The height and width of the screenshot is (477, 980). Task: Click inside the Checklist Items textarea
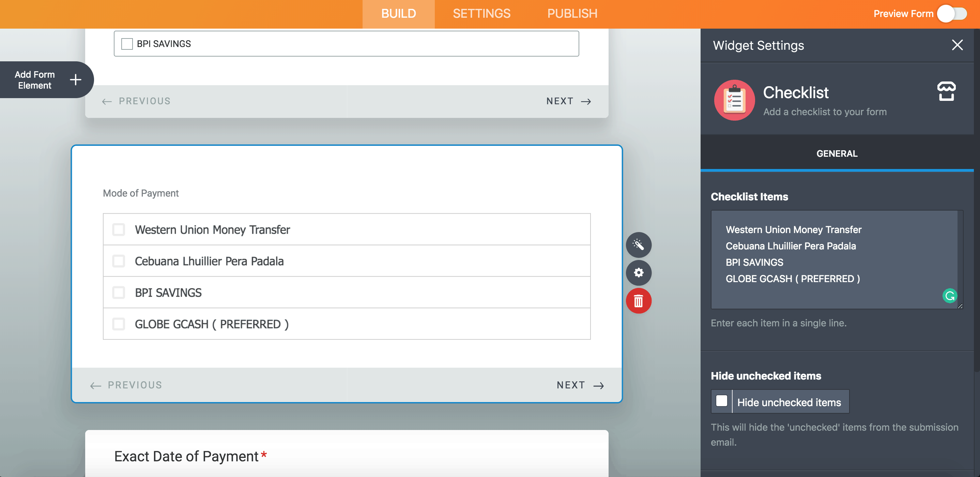point(833,259)
